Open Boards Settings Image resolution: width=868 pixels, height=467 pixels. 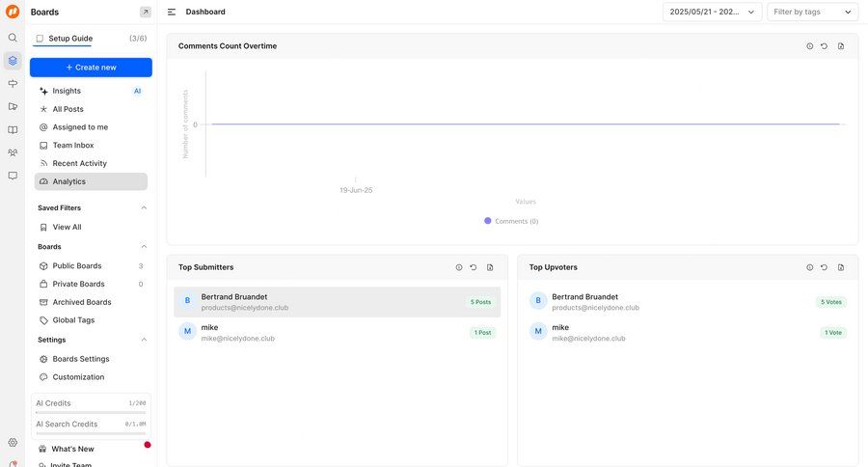point(91,359)
